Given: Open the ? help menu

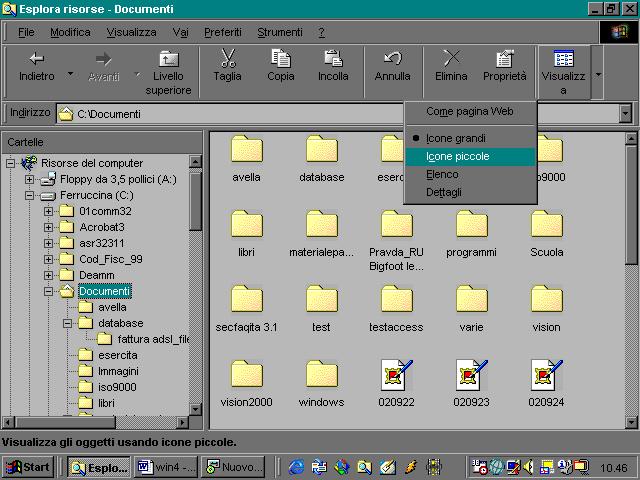Looking at the screenshot, I should click(x=322, y=32).
